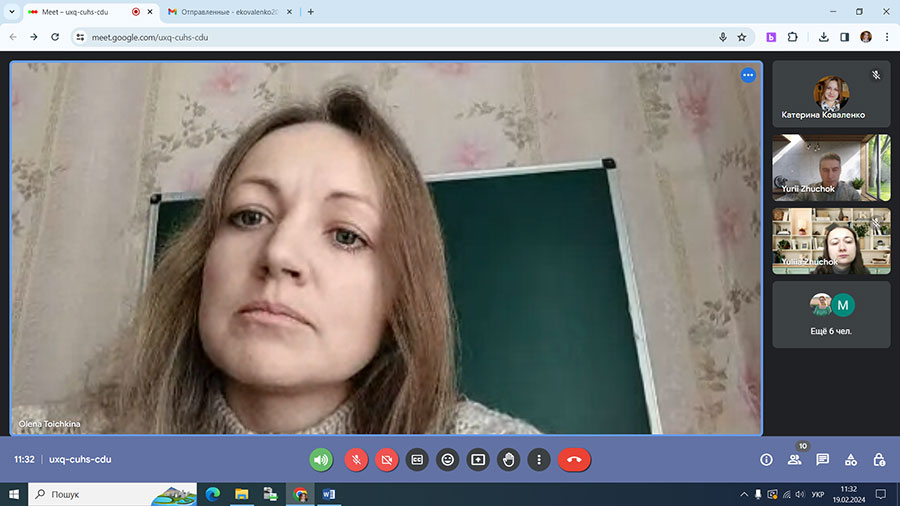Click blue options dots on Olena's video
This screenshot has width=900, height=506.
[748, 75]
